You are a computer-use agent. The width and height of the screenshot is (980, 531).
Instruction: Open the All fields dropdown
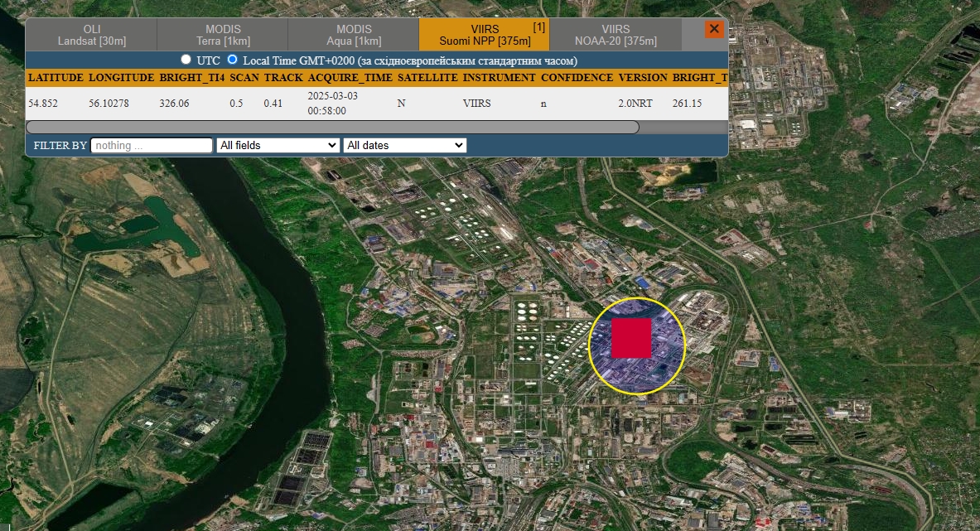coord(278,146)
